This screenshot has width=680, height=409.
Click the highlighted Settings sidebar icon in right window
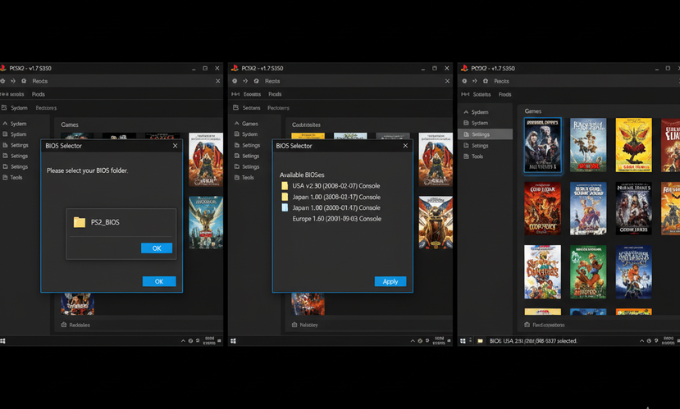pyautogui.click(x=465, y=134)
